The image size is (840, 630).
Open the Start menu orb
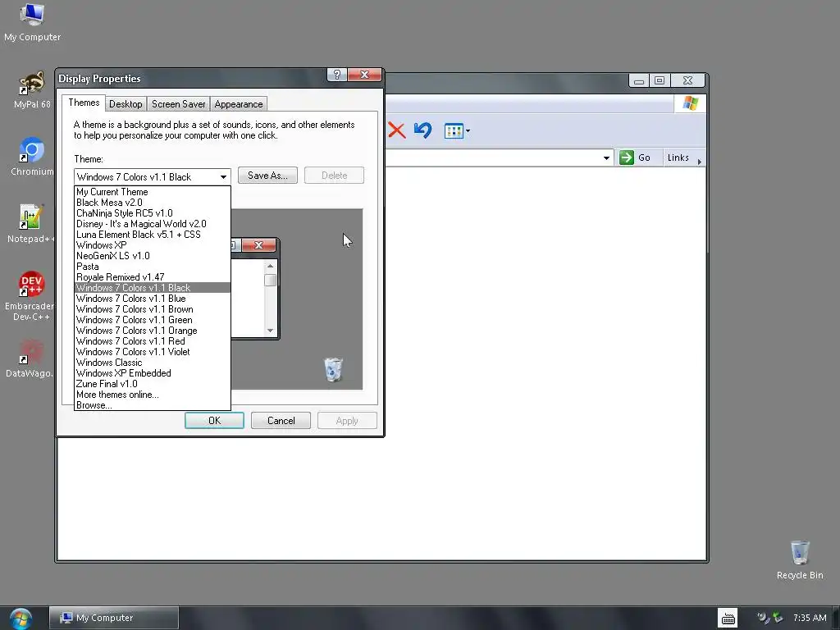[x=21, y=619]
